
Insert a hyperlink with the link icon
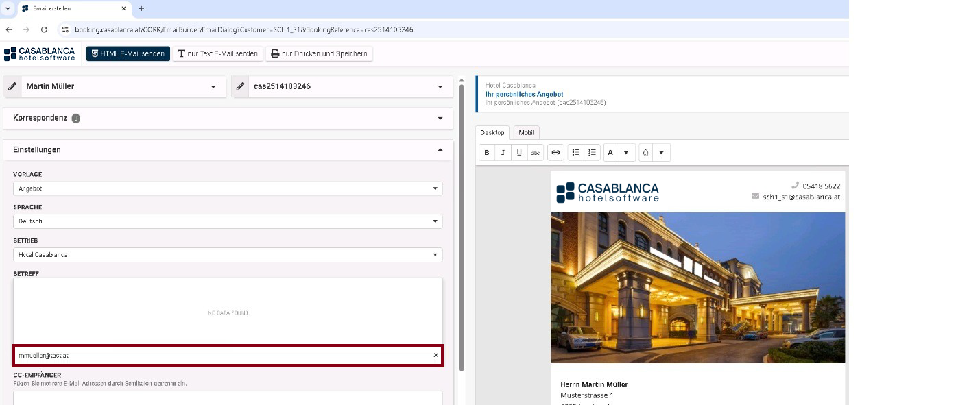point(555,153)
